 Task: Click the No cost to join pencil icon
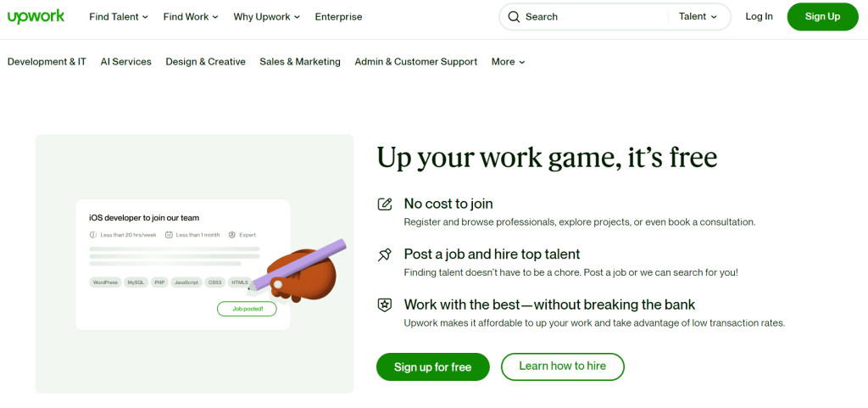coord(385,204)
